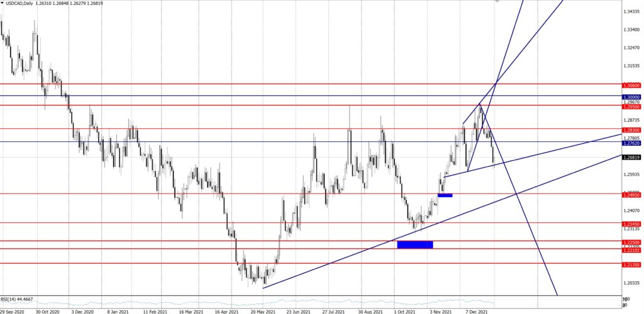Select the blue 1.30000 price level label
This screenshot has width=644, height=314.
tap(631, 97)
